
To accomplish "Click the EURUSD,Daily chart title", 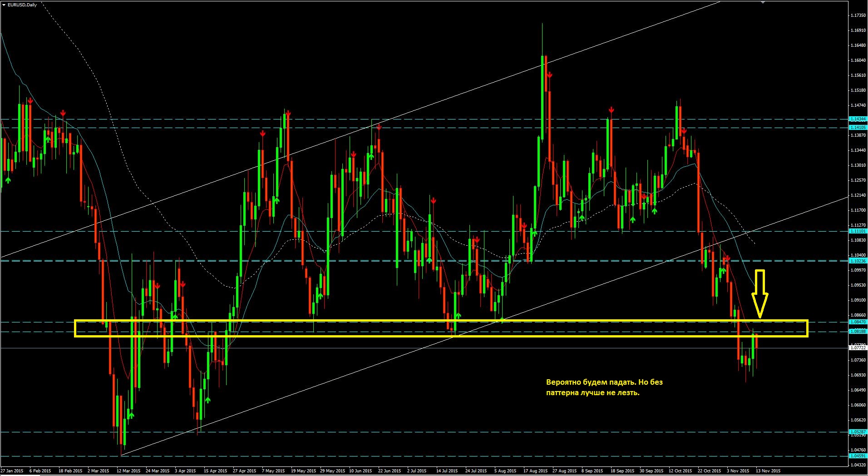I will click(22, 5).
